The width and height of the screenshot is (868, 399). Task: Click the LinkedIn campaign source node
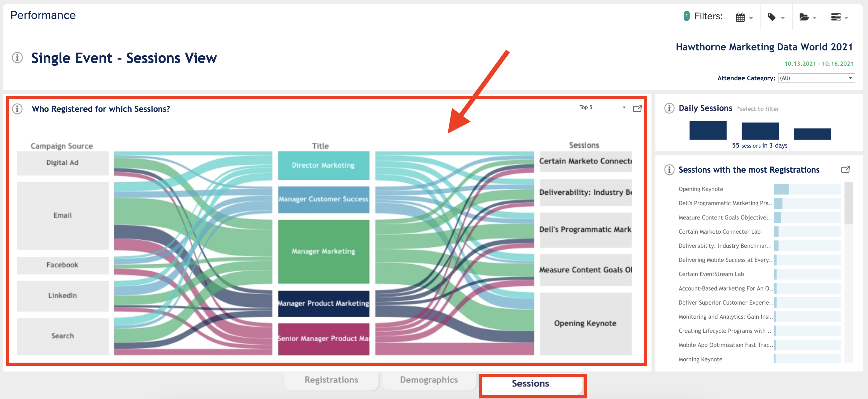[63, 296]
